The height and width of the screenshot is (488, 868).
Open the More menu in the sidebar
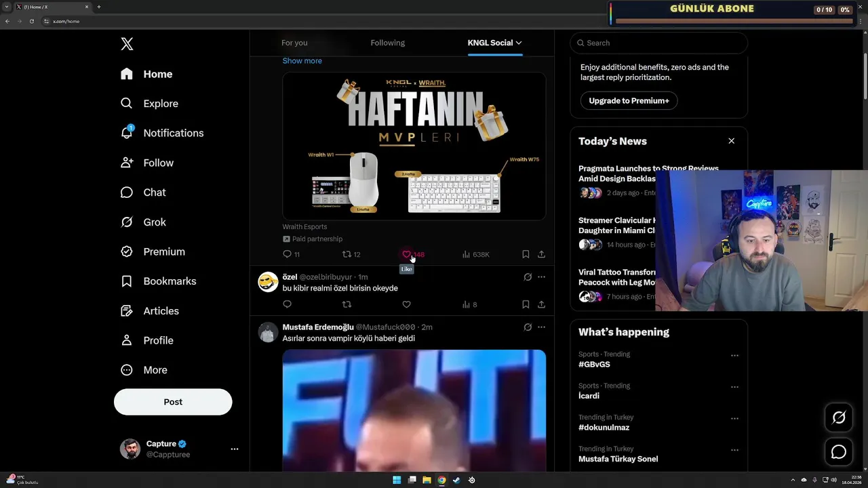144,370
